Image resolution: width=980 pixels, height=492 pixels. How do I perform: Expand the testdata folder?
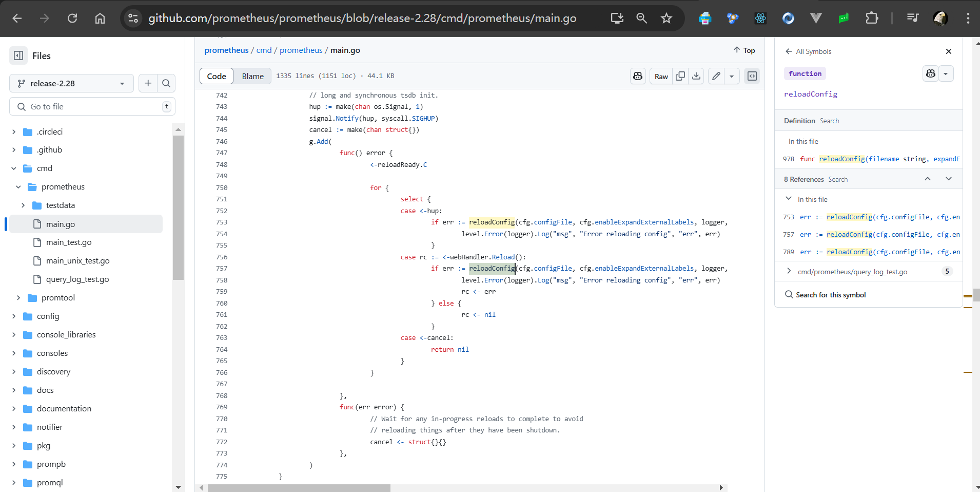click(23, 205)
